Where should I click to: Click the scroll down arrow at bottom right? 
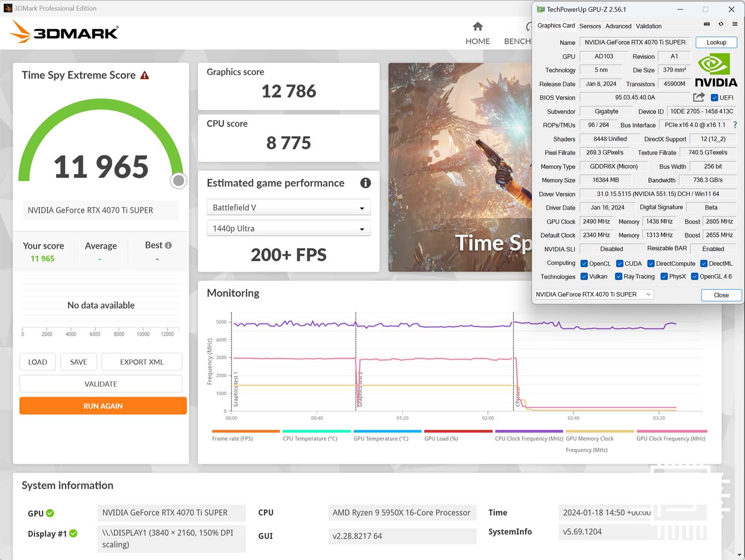point(741,555)
